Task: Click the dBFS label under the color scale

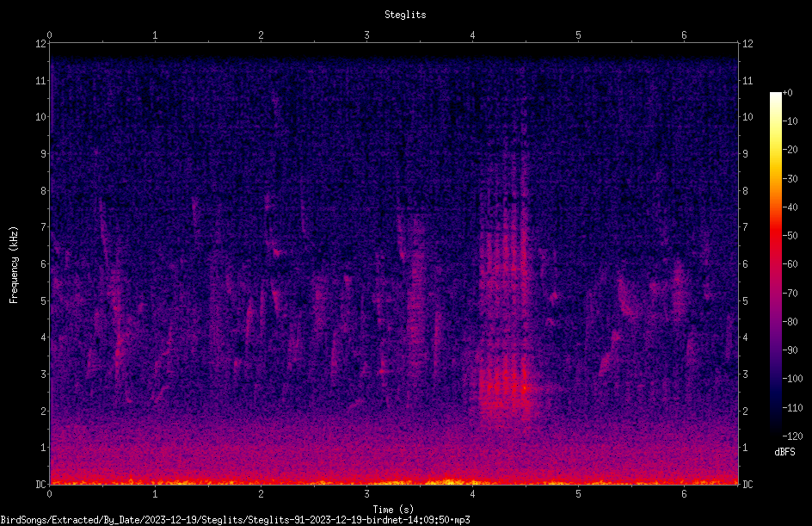Action: (784, 452)
